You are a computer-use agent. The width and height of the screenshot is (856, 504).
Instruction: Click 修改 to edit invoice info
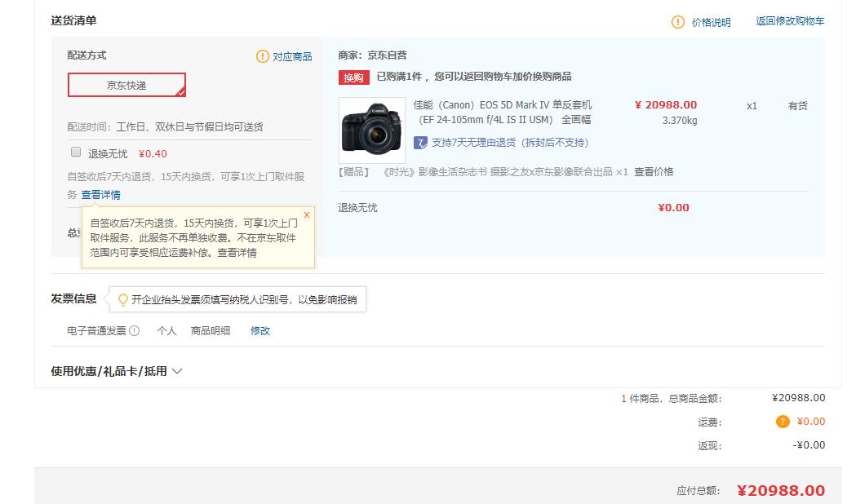click(x=260, y=330)
